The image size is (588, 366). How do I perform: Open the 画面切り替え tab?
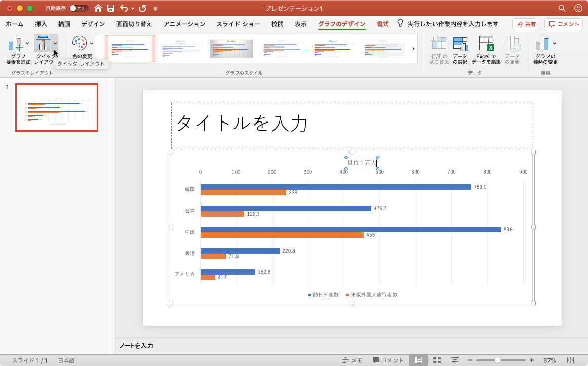point(134,24)
